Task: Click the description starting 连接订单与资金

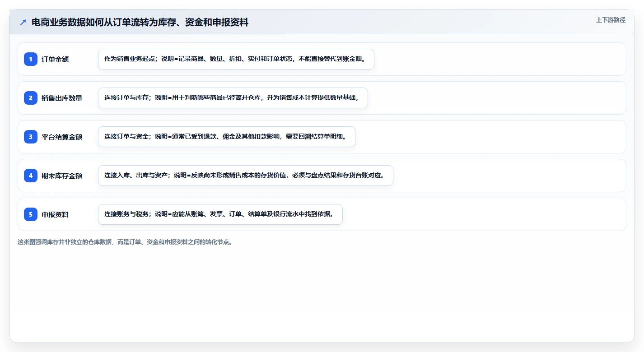Action: click(227, 137)
